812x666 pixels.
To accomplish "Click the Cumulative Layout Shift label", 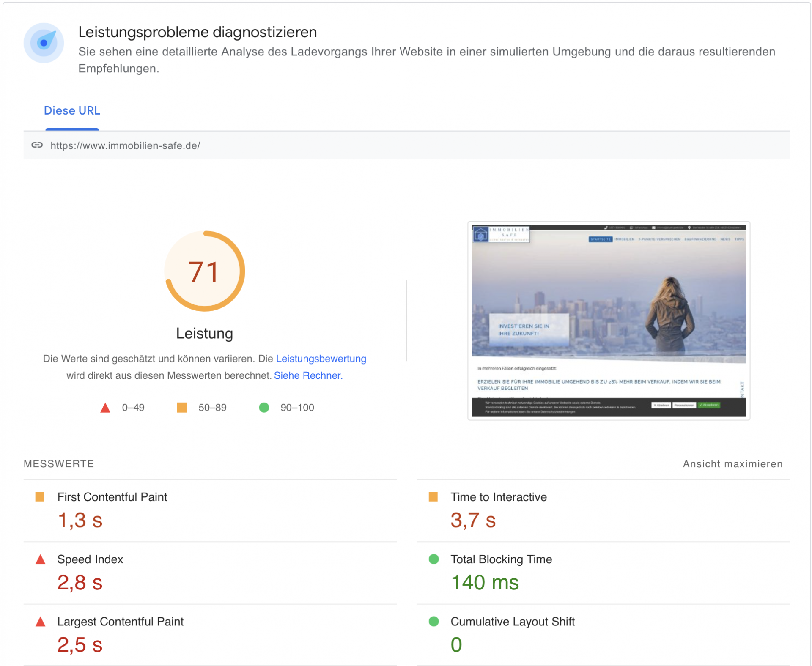I will click(513, 622).
